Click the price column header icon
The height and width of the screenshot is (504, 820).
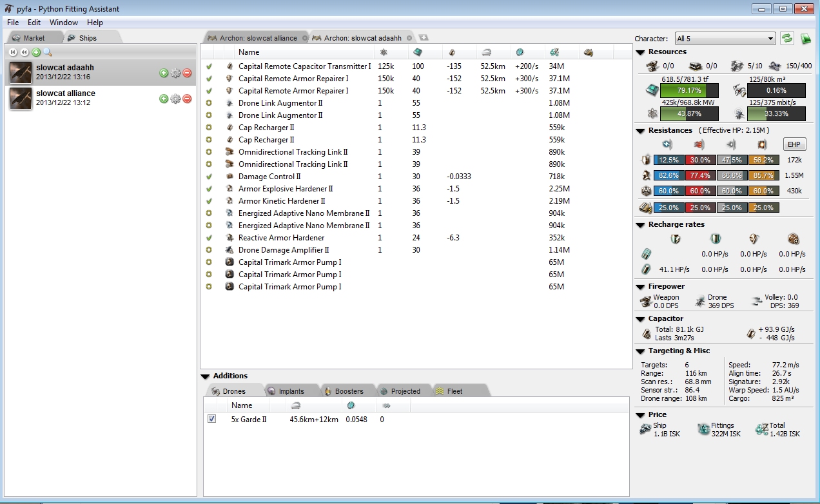(x=554, y=52)
